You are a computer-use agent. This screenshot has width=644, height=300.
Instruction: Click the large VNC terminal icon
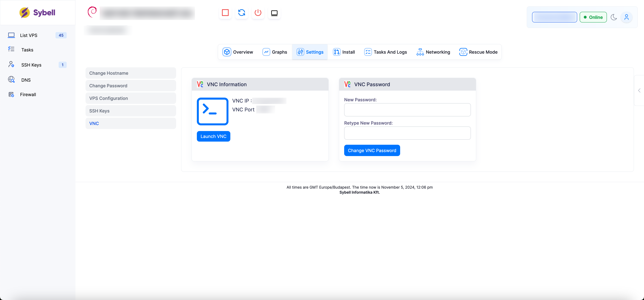click(213, 111)
